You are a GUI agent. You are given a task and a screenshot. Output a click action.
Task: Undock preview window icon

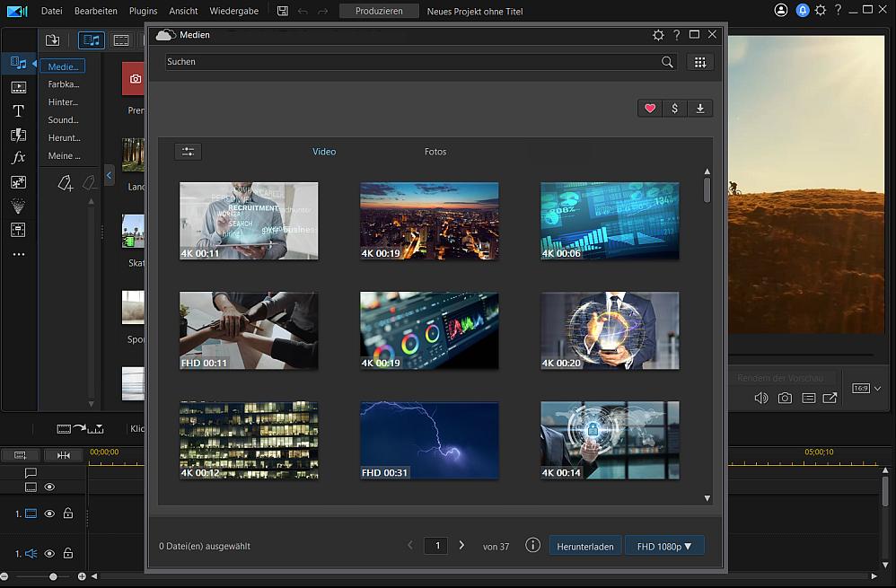tap(830, 398)
